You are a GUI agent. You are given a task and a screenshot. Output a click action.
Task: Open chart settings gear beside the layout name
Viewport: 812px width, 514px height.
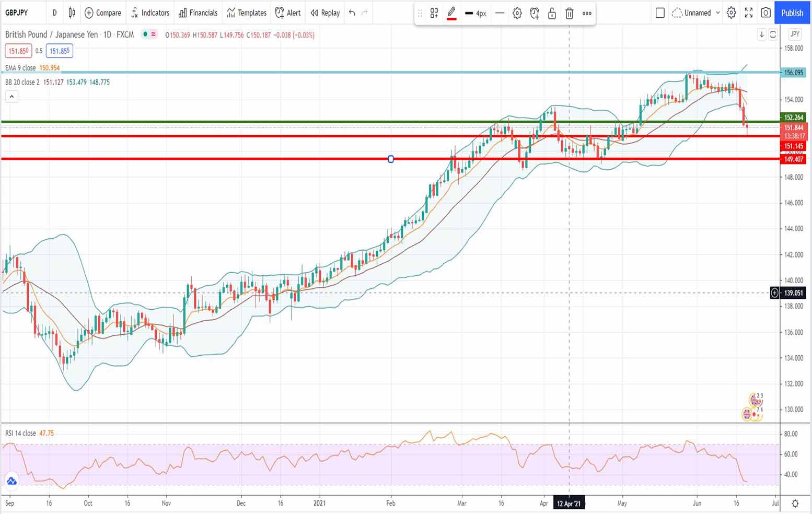pos(731,13)
